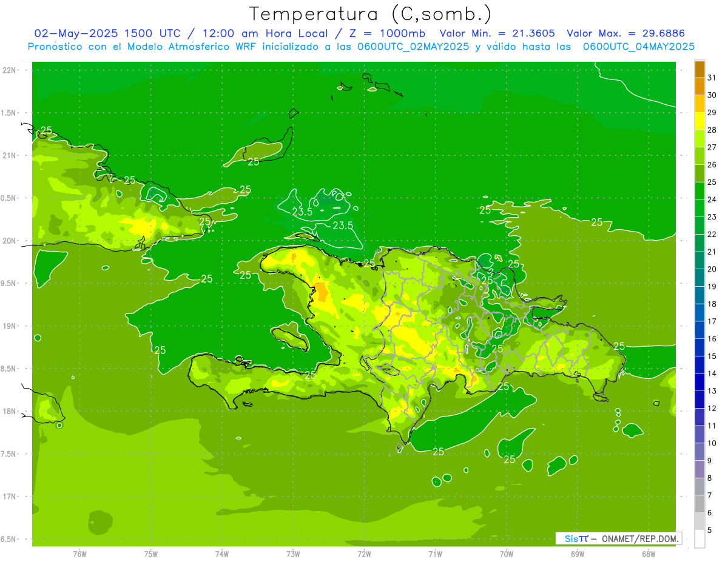Click the blue colorbar swatch between labels 15 and 16
The image size is (728, 562).
(x=699, y=347)
